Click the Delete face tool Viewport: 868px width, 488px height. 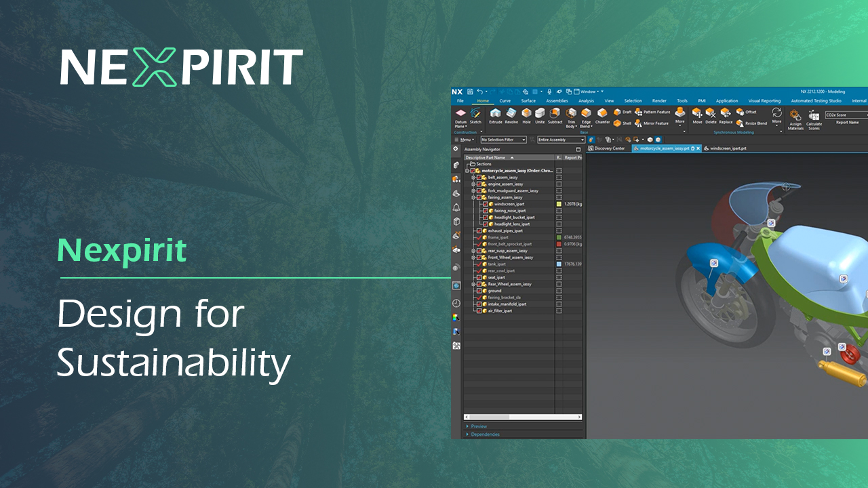coord(711,116)
